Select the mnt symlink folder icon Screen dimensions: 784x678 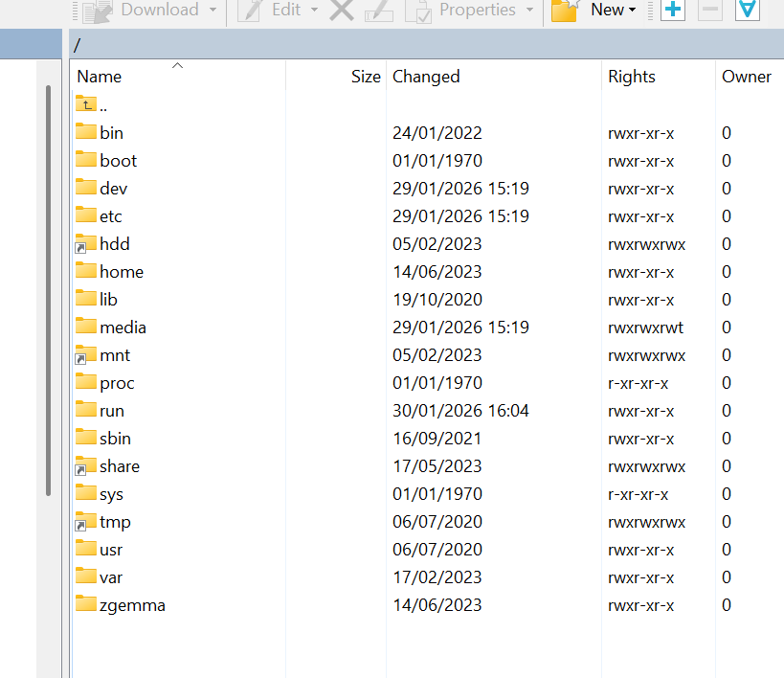click(86, 354)
